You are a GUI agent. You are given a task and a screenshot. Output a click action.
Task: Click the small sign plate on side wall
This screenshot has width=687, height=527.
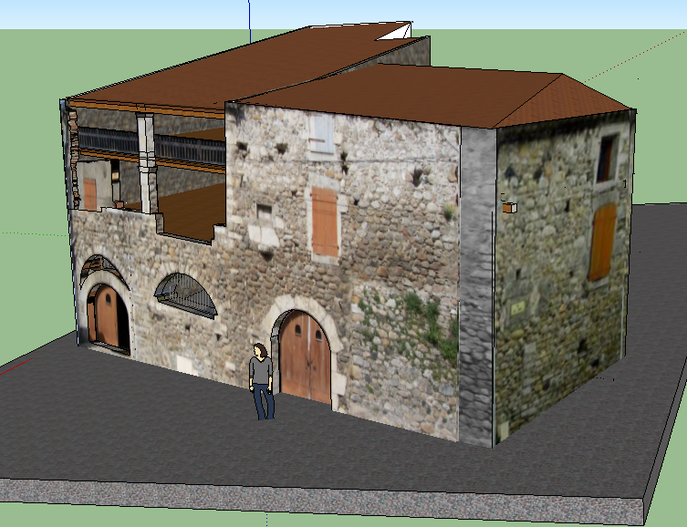click(517, 308)
